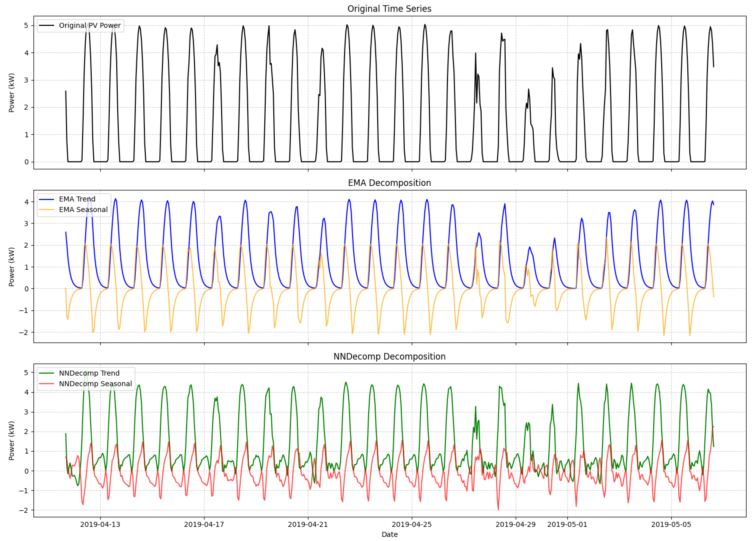The image size is (756, 541).
Task: Click the 'NNDecomp Seasonal' legend label
Action: pos(95,384)
